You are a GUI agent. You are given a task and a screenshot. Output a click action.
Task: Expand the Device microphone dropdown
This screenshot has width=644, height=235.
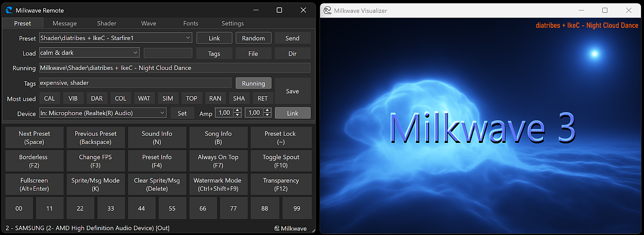click(x=162, y=113)
